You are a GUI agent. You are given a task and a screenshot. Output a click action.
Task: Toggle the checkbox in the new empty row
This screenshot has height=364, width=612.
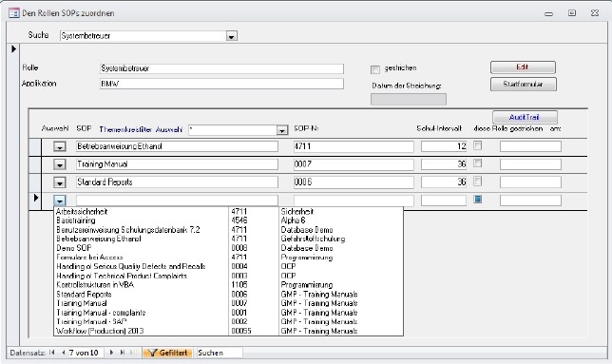click(x=477, y=199)
